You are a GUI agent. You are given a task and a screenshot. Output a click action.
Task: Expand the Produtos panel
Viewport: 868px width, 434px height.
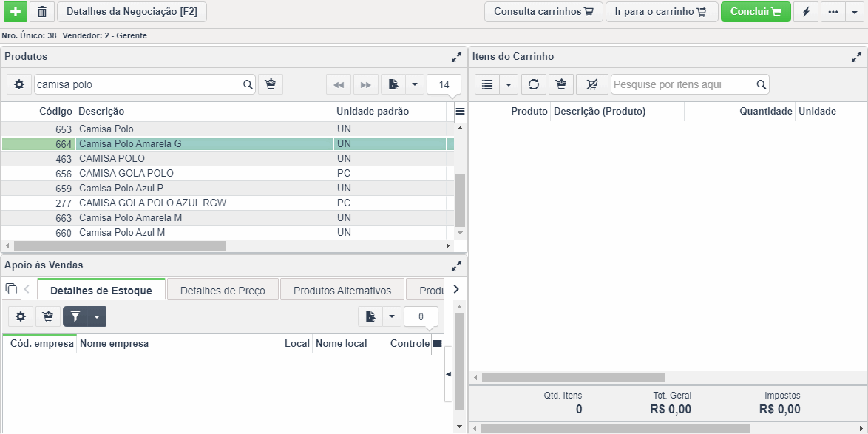click(456, 57)
